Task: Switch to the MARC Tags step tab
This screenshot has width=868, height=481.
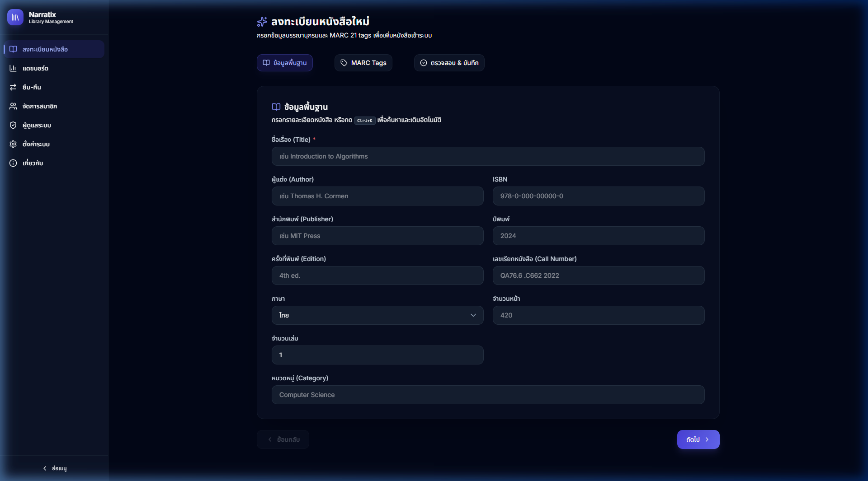Action: (363, 63)
